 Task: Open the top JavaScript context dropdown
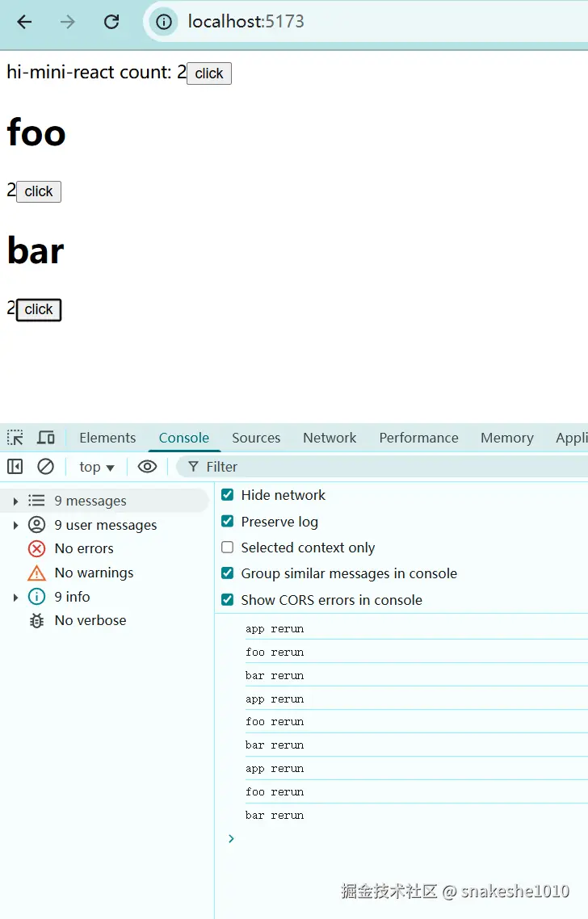(97, 467)
